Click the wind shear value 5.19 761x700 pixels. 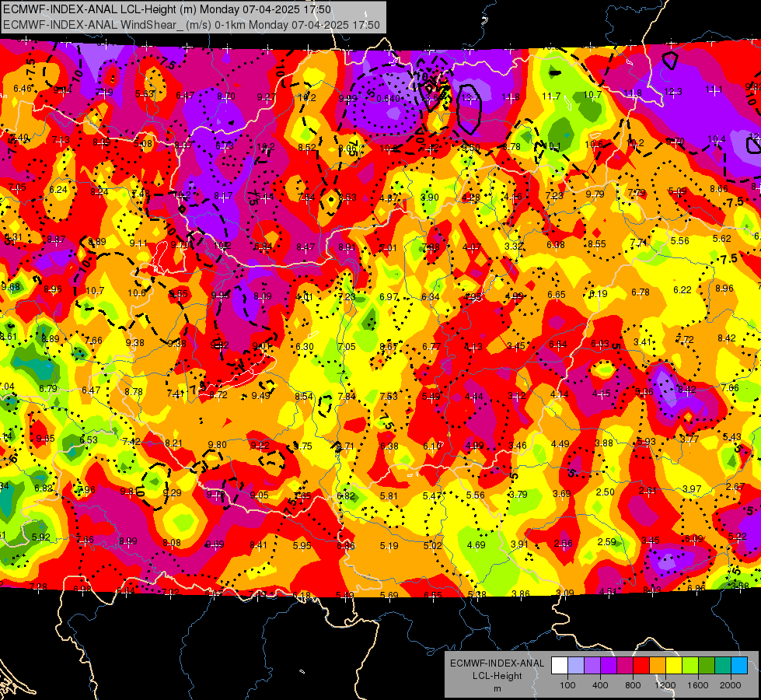pos(389,545)
